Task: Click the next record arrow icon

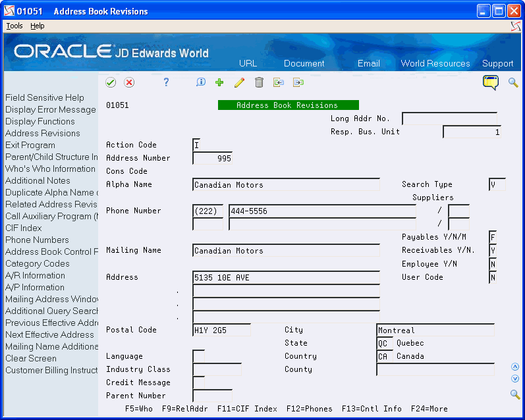Action: (x=298, y=82)
